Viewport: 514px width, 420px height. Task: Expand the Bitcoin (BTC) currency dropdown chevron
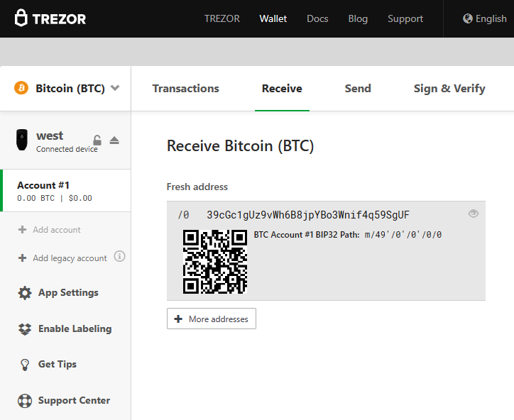click(x=115, y=88)
